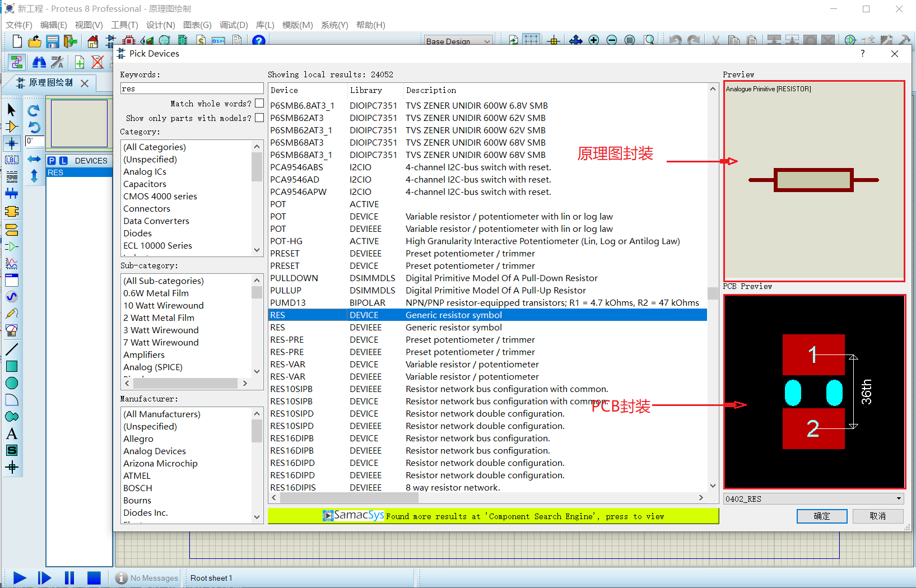916x588 pixels.
Task: Click the Zoom in plus icon
Action: [x=594, y=40]
